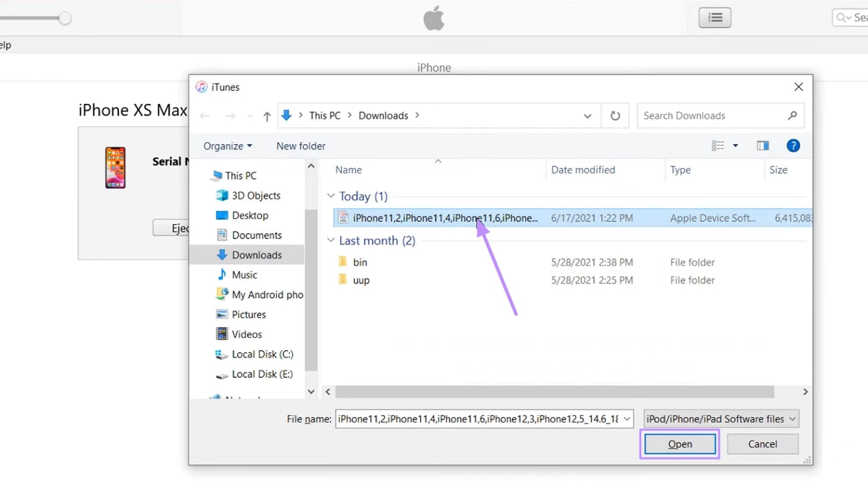Click the Back arrow in dialog

pyautogui.click(x=205, y=116)
